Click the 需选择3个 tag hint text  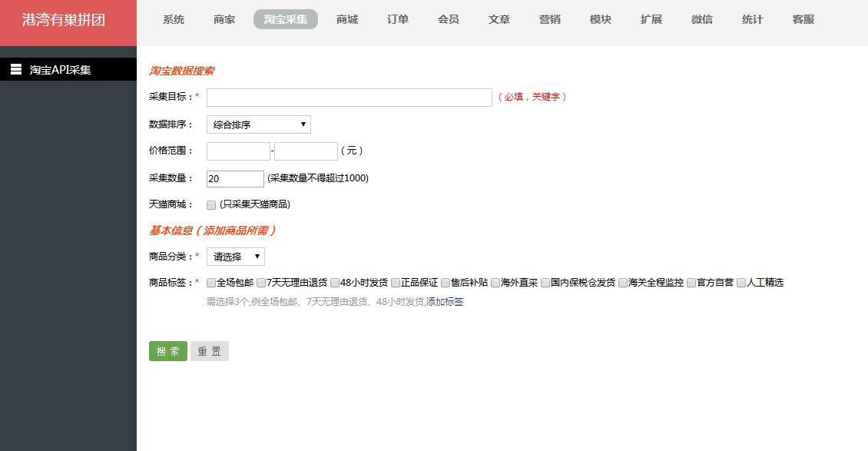[316, 302]
